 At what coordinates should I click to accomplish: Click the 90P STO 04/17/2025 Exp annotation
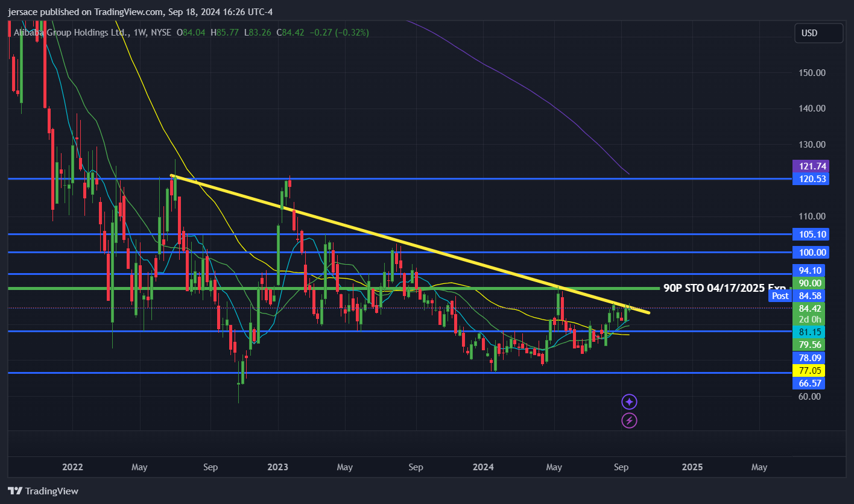point(726,288)
